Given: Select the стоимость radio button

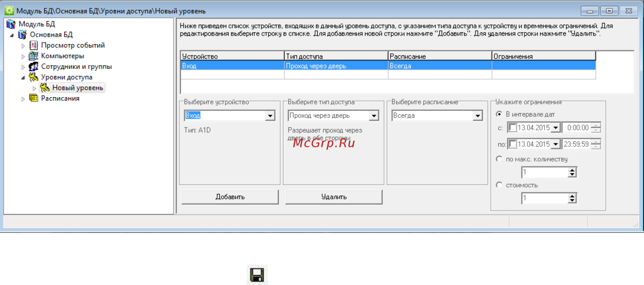Looking at the screenshot, I should click(x=499, y=185).
